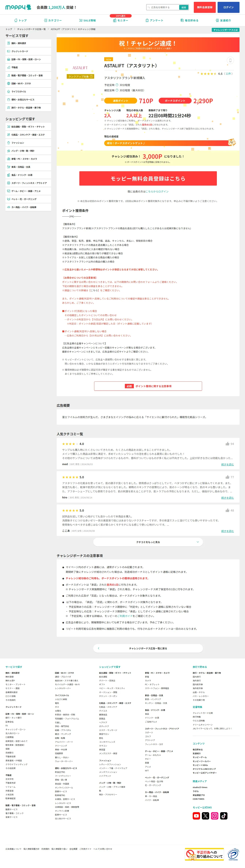Viewport: 245px width, 868px height.
Task: Select ライフスタイル in the sidebar
Action: point(28,92)
